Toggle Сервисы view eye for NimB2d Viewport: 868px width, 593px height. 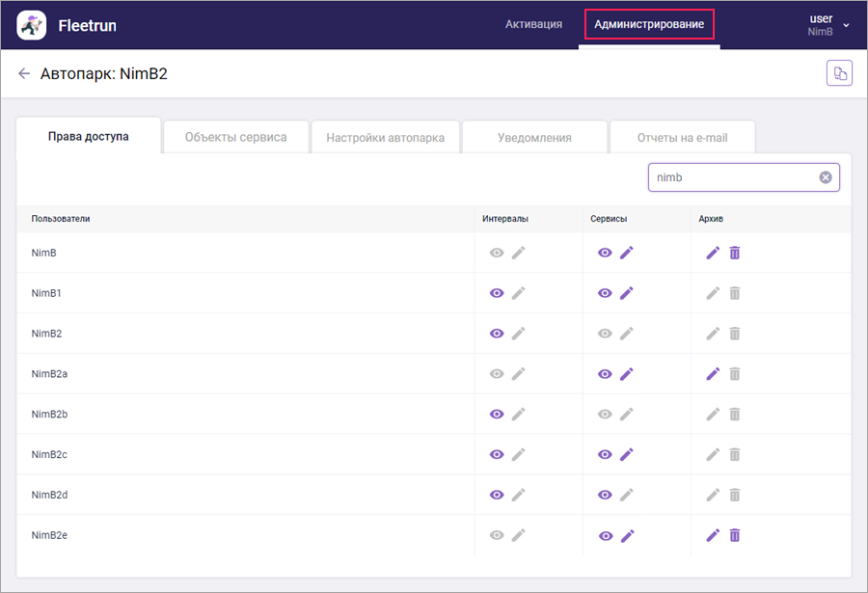[605, 495]
